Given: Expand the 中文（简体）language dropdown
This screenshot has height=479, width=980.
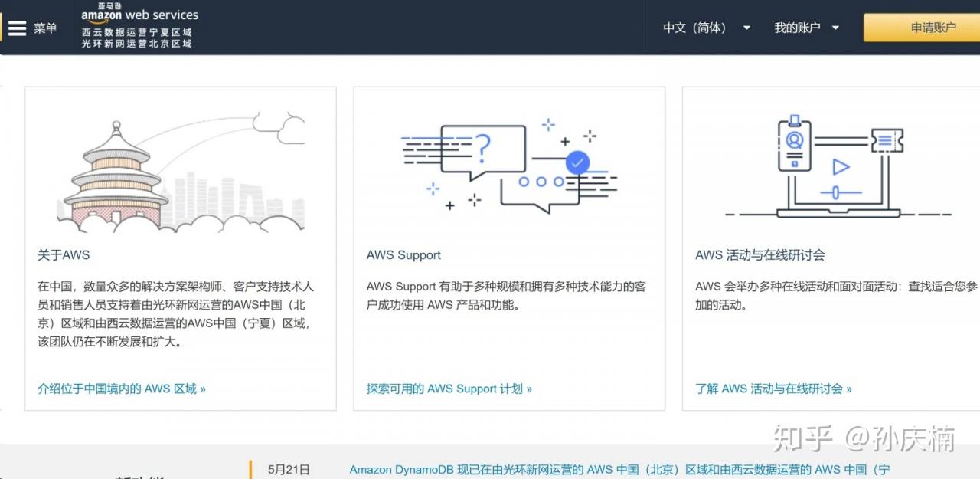Looking at the screenshot, I should coord(707,28).
